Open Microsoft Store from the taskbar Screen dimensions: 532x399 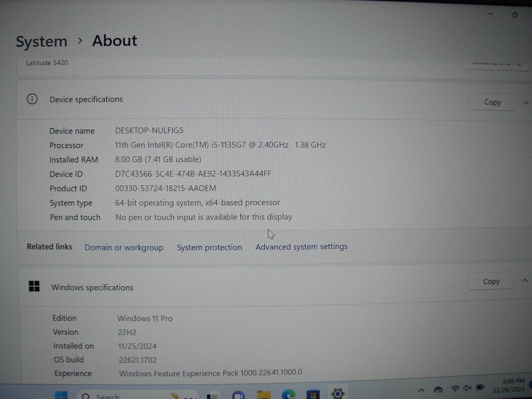[312, 396]
